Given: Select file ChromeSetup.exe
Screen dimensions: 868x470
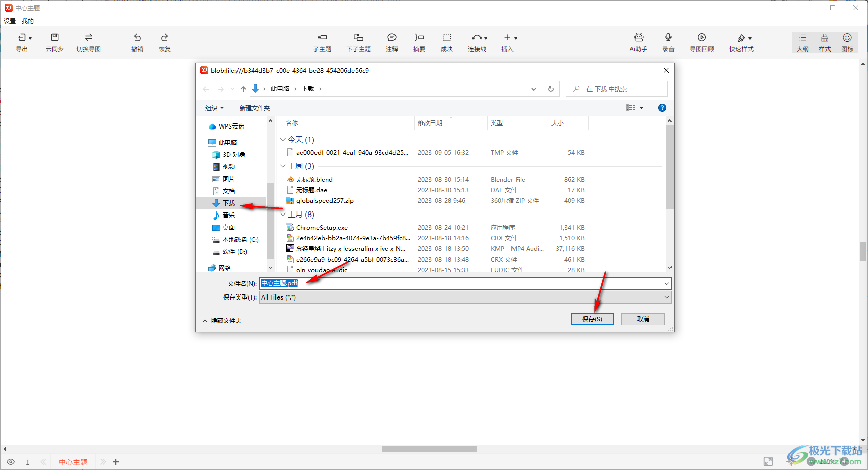Looking at the screenshot, I should click(x=322, y=228).
